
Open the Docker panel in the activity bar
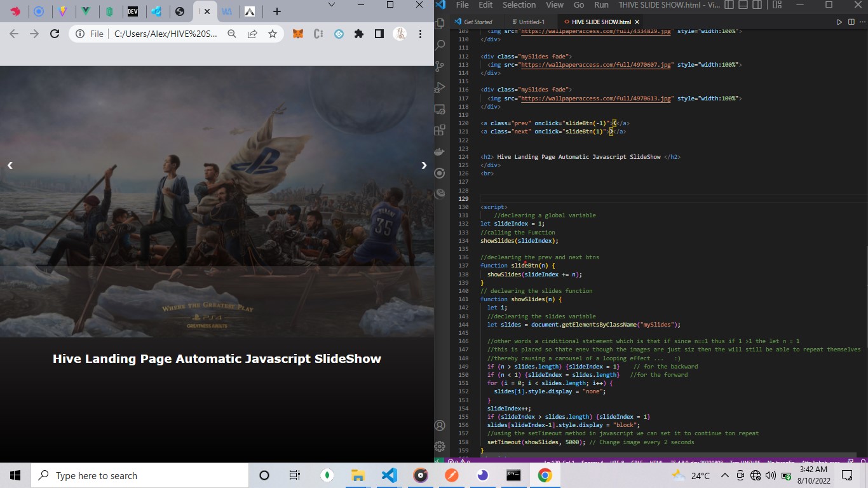pyautogui.click(x=440, y=151)
